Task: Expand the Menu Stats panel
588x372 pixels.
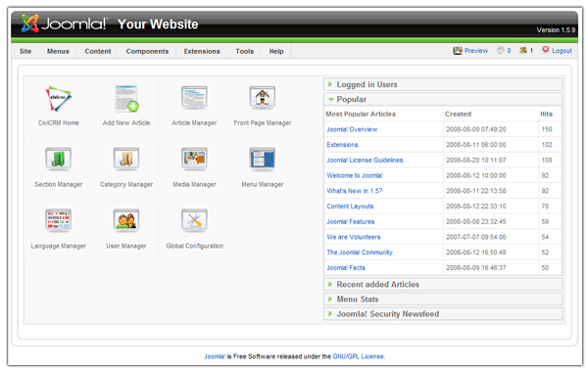Action: 443,299
